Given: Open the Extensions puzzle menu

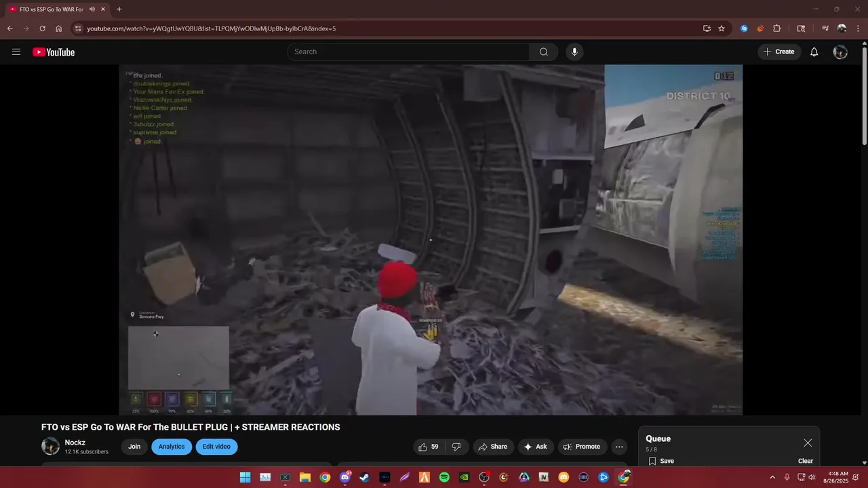Looking at the screenshot, I should coord(777,28).
